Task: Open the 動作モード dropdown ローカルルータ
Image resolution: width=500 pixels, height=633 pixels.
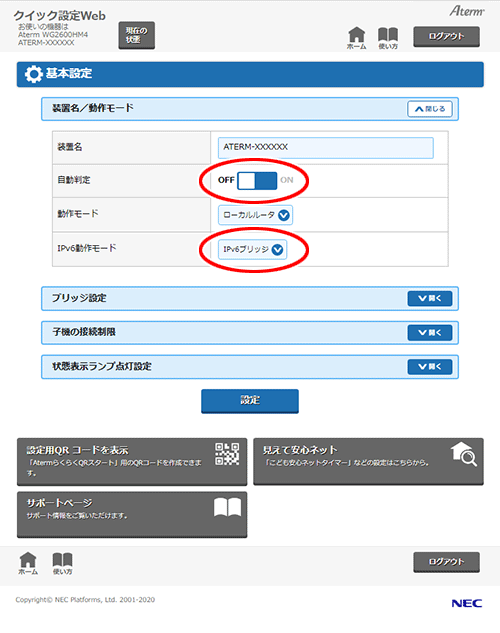Action: (x=255, y=215)
